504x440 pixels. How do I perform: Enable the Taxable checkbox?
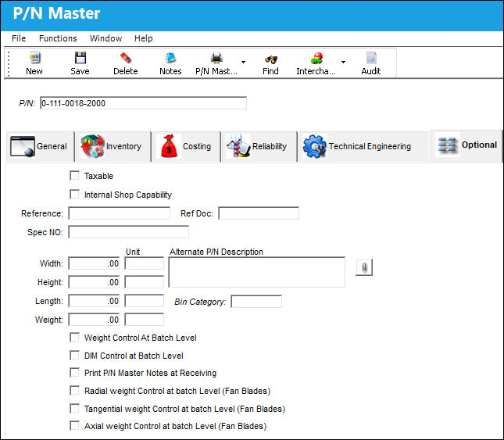(74, 176)
